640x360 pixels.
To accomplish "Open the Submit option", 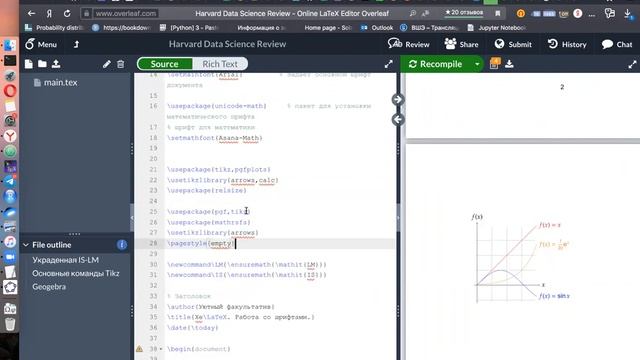I will point(513,44).
